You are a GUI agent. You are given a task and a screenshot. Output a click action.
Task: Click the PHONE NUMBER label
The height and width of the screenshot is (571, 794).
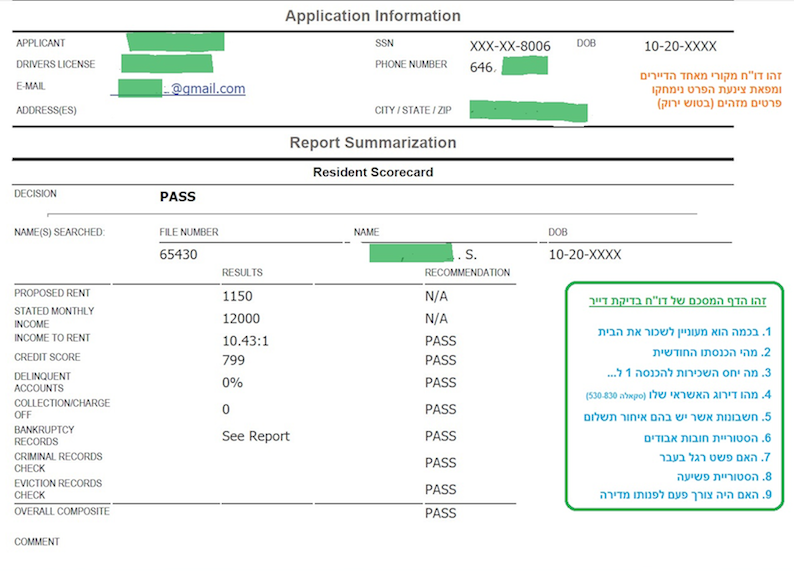[x=411, y=64]
